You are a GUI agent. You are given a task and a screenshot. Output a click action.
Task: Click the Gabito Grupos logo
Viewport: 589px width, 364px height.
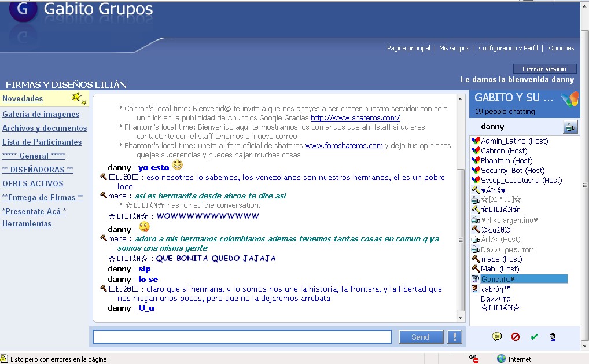pos(23,10)
